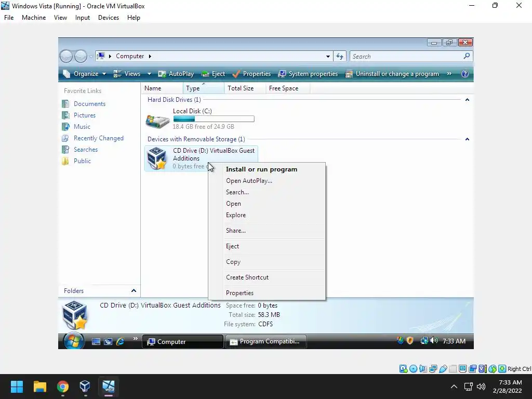Click the Vista volume tray icon
This screenshot has height=399, width=532.
pyautogui.click(x=434, y=340)
